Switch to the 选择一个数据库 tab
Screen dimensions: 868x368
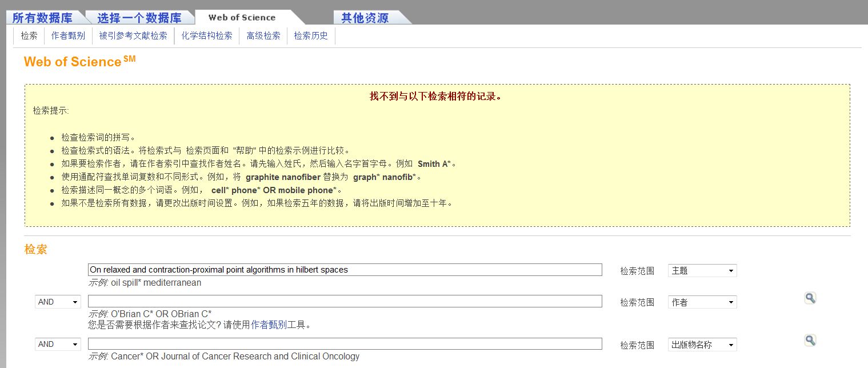[139, 18]
